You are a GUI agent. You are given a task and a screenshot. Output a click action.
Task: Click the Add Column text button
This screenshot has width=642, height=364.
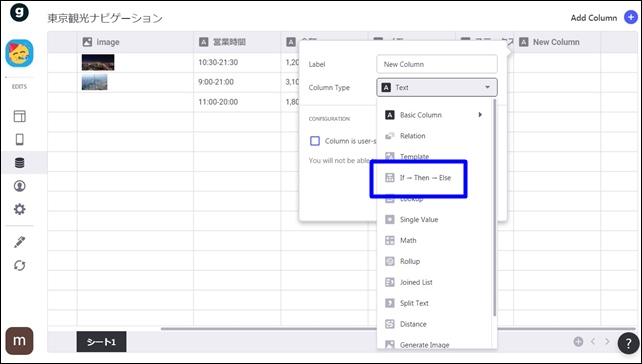(594, 18)
